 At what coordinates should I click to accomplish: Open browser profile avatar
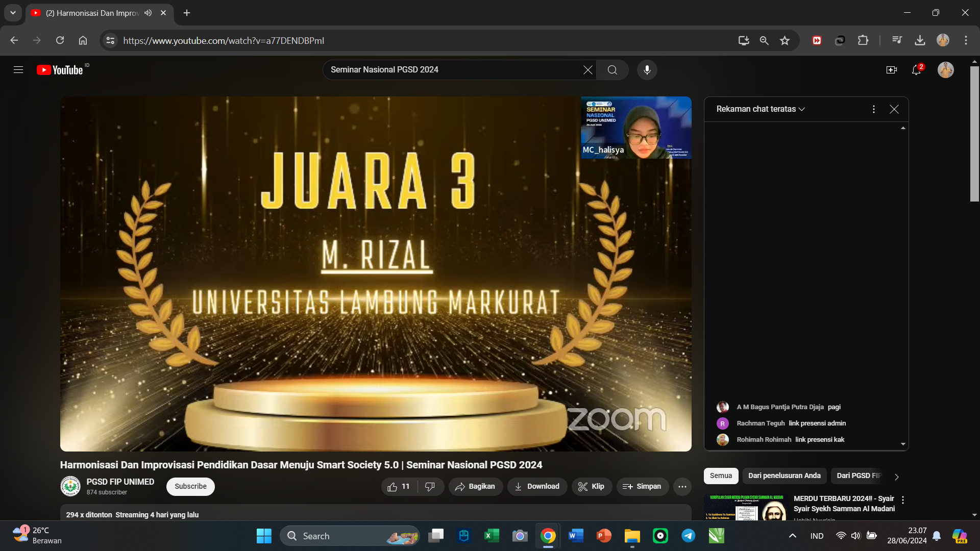pos(943,40)
